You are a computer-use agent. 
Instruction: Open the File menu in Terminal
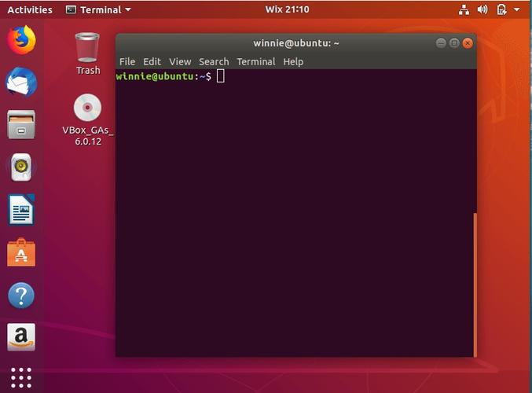[127, 62]
